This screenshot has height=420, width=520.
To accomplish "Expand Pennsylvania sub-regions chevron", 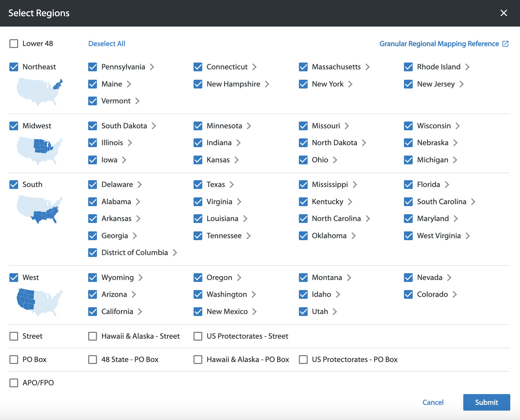I will (152, 67).
